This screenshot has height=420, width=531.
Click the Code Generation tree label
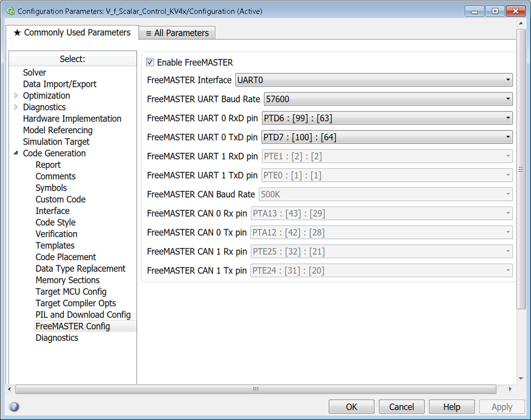54,153
